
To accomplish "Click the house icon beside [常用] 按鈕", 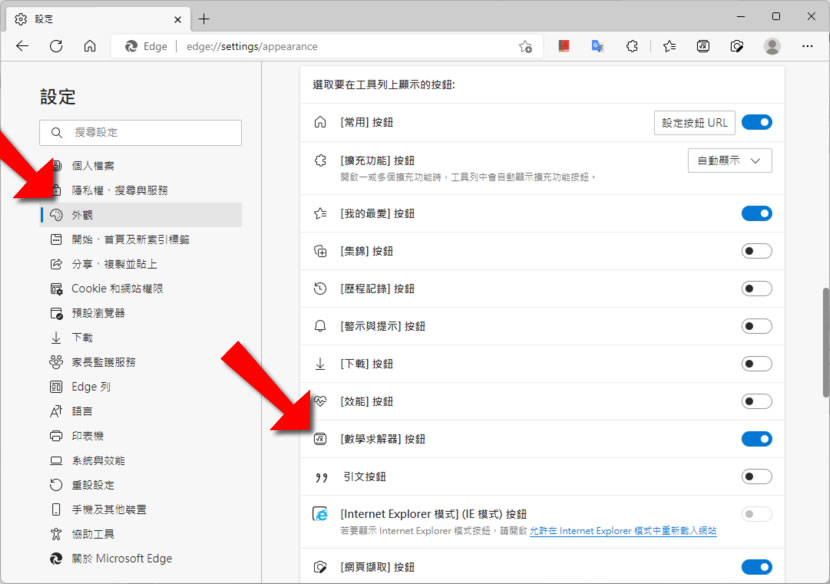I will pyautogui.click(x=320, y=122).
